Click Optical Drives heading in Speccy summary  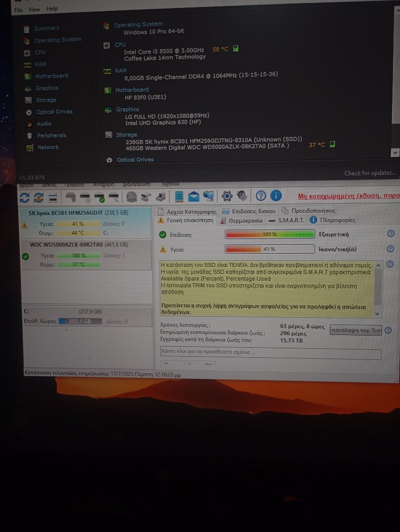point(135,160)
